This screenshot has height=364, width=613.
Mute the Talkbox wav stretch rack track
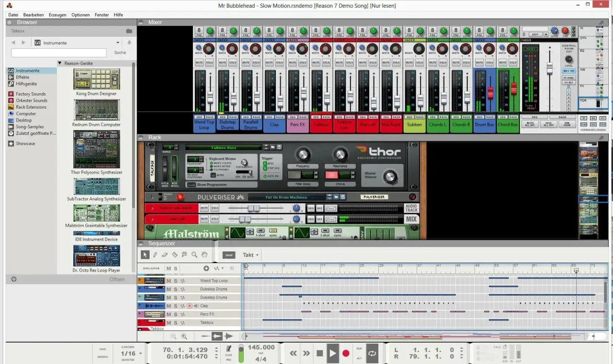click(x=204, y=208)
